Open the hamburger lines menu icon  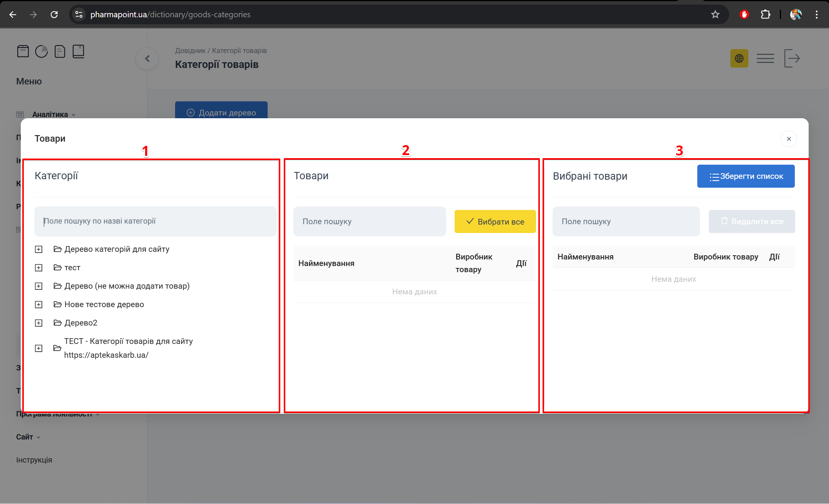coord(765,58)
